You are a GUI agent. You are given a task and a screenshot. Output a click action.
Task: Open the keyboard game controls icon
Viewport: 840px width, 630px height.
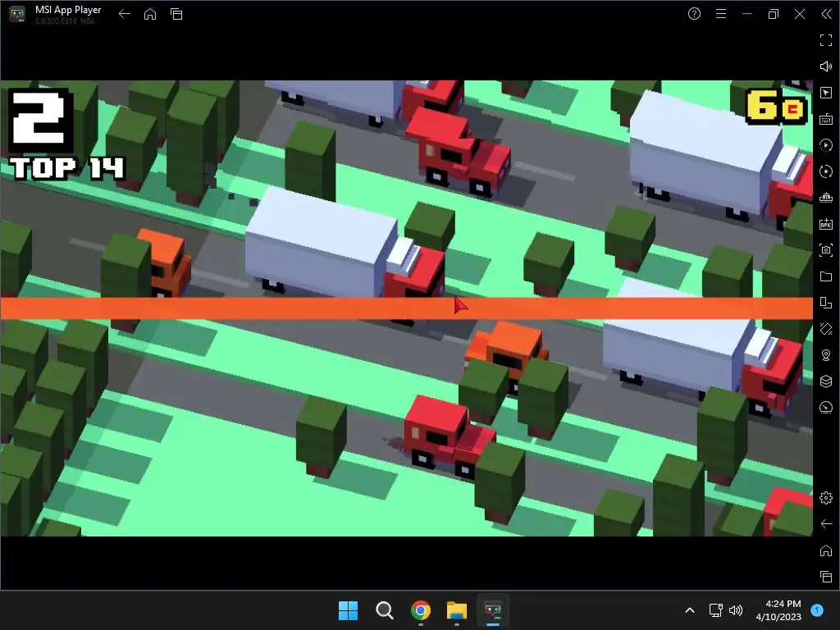826,119
